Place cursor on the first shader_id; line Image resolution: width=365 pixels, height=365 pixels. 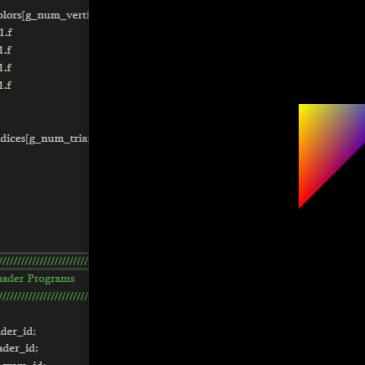[18, 331]
